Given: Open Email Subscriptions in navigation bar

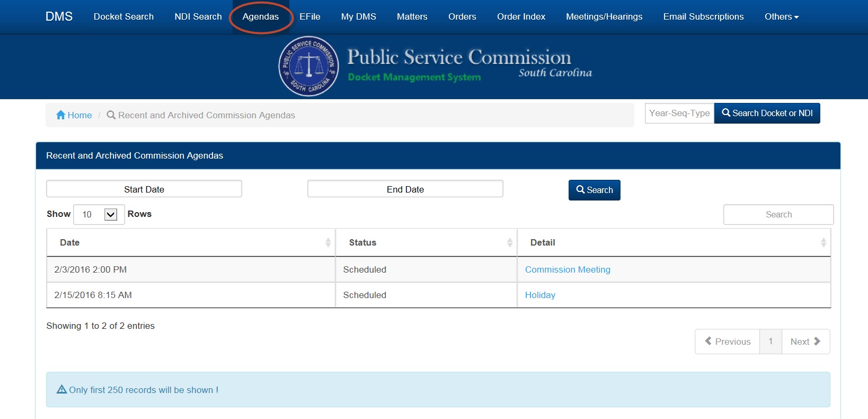Looking at the screenshot, I should [703, 17].
